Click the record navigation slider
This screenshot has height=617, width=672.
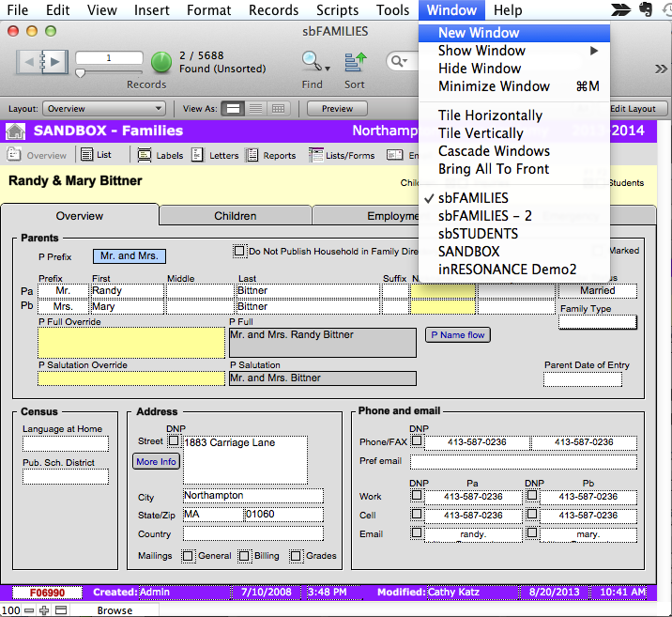pos(81,73)
